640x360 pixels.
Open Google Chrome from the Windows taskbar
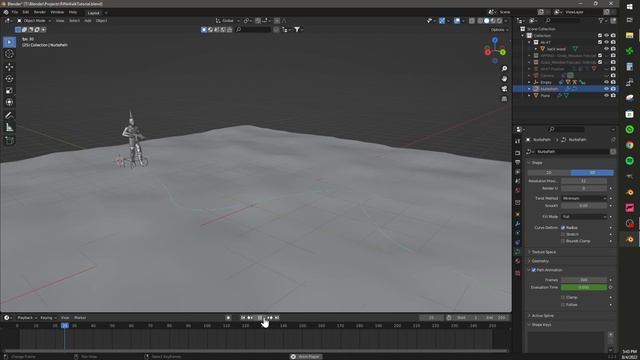click(x=630, y=145)
